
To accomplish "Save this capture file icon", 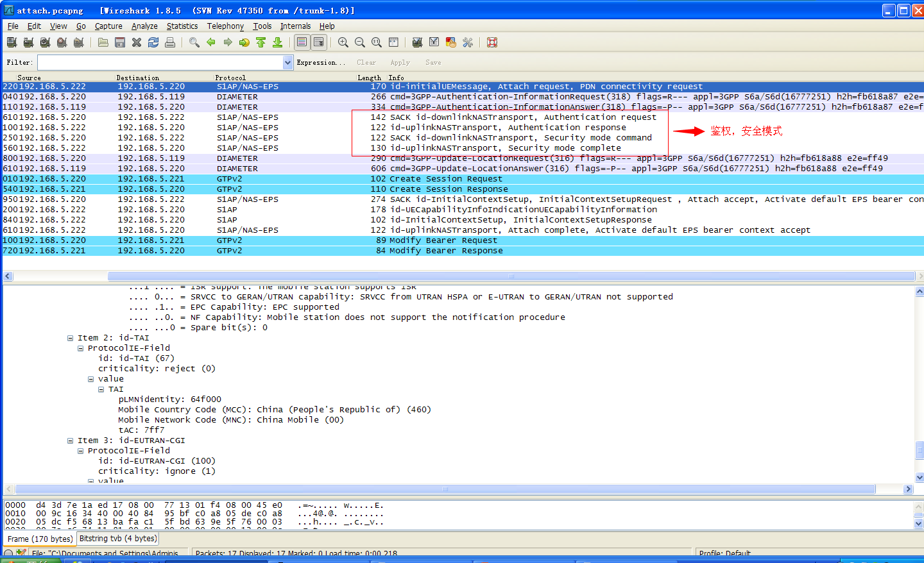I will coord(120,42).
